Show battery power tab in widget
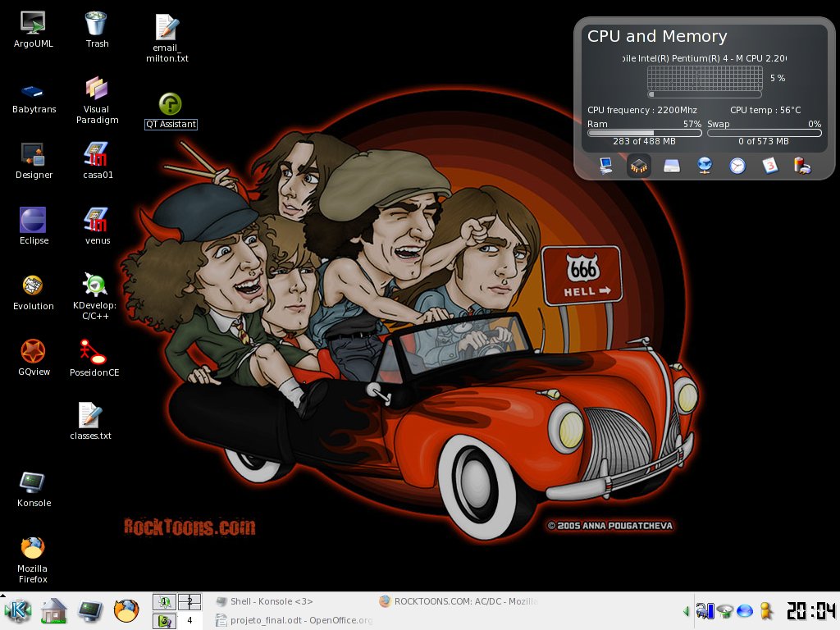The width and height of the screenshot is (840, 630). point(802,166)
